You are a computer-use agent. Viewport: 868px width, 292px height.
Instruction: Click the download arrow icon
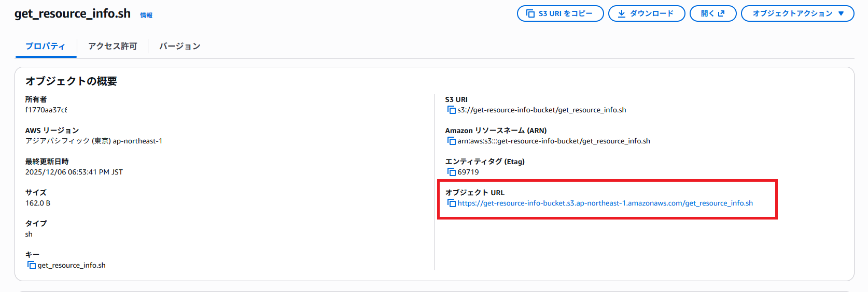pos(622,13)
